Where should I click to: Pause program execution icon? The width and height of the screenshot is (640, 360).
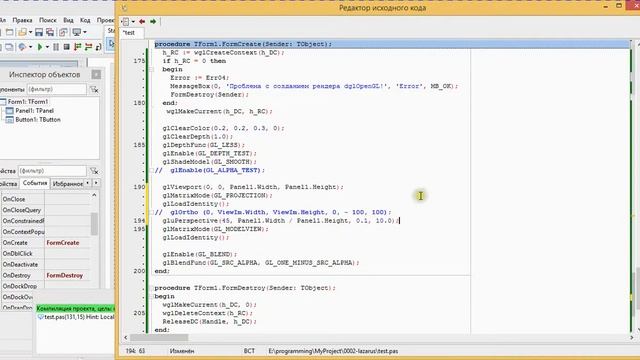pyautogui.click(x=56, y=47)
